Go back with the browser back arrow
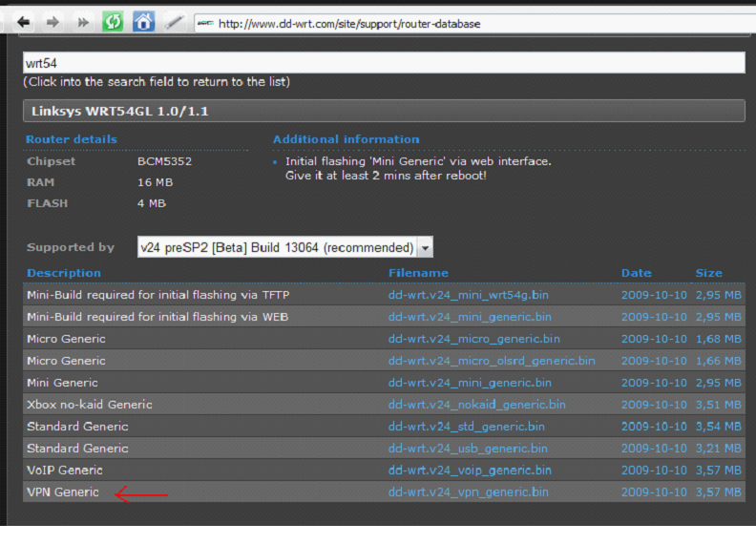This screenshot has width=756, height=544. click(23, 22)
